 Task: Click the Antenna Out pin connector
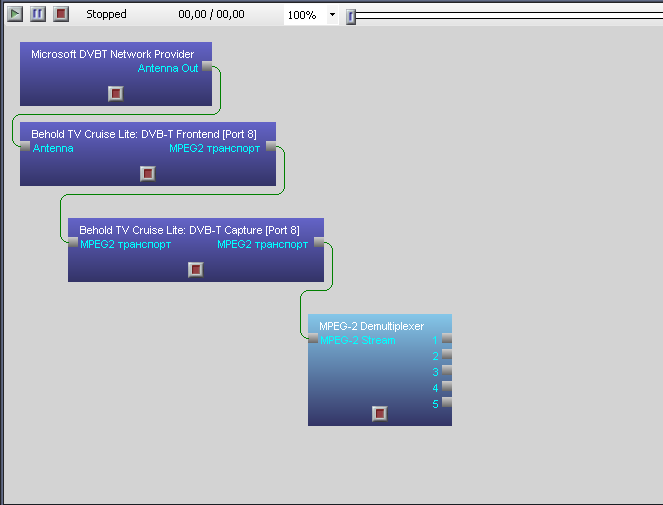pyautogui.click(x=207, y=67)
